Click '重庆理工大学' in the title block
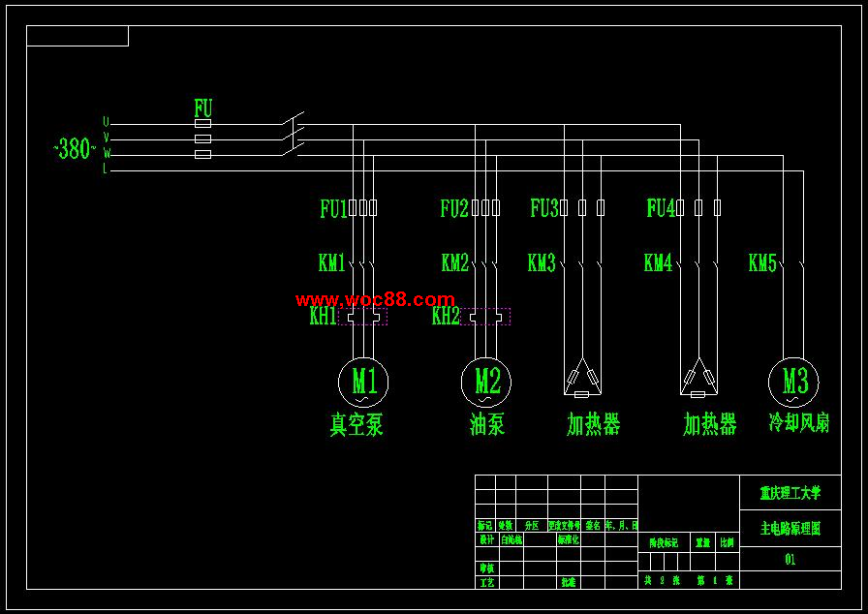 click(790, 493)
